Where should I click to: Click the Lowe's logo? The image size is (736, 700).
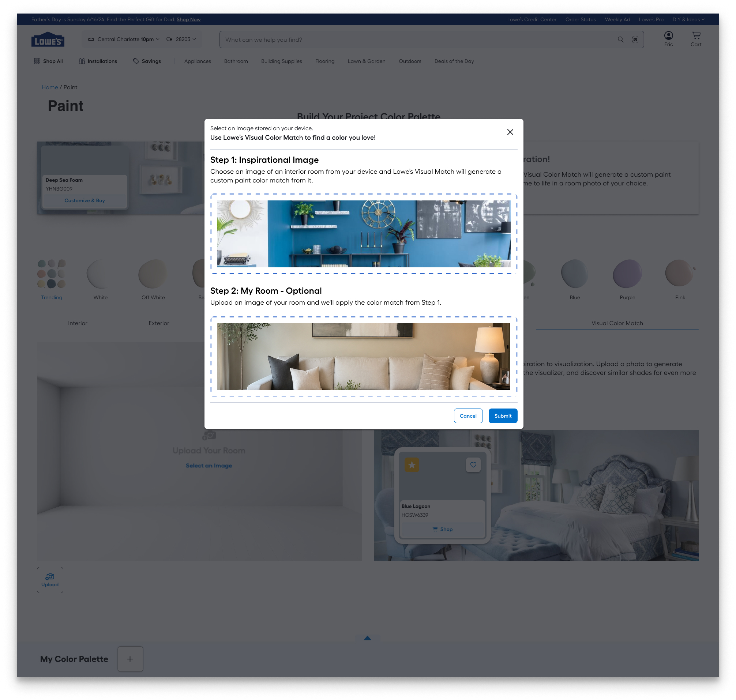pyautogui.click(x=48, y=39)
